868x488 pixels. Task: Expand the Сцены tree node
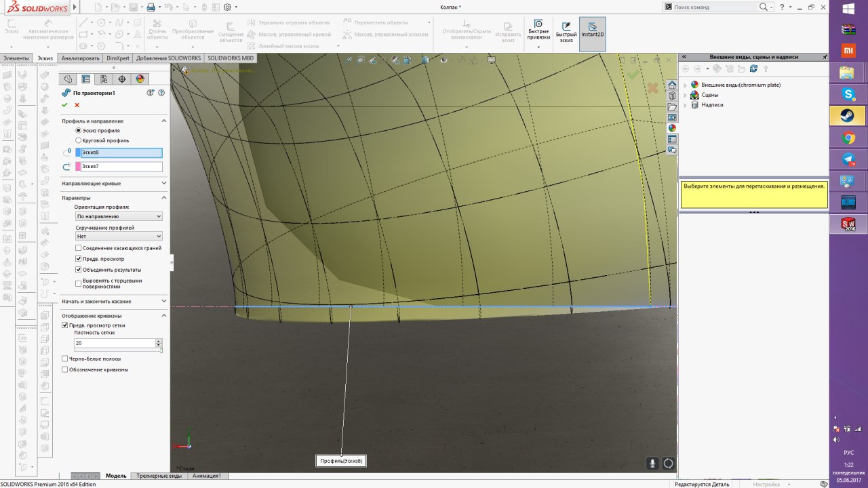click(x=685, y=95)
